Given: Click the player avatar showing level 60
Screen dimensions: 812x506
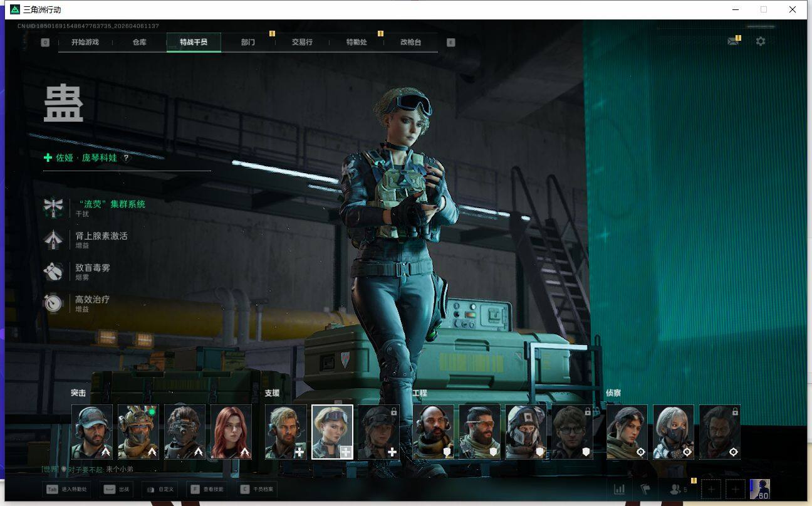Looking at the screenshot, I should point(759,489).
